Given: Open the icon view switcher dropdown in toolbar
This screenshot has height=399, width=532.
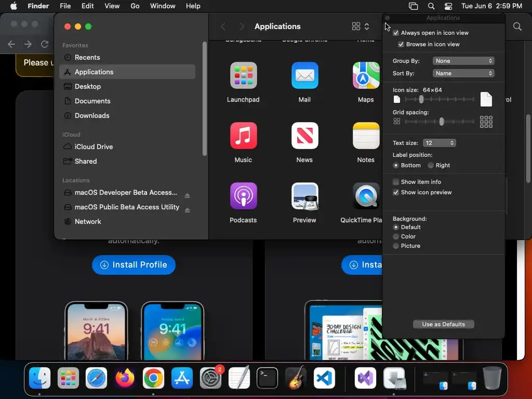Looking at the screenshot, I should point(361,26).
